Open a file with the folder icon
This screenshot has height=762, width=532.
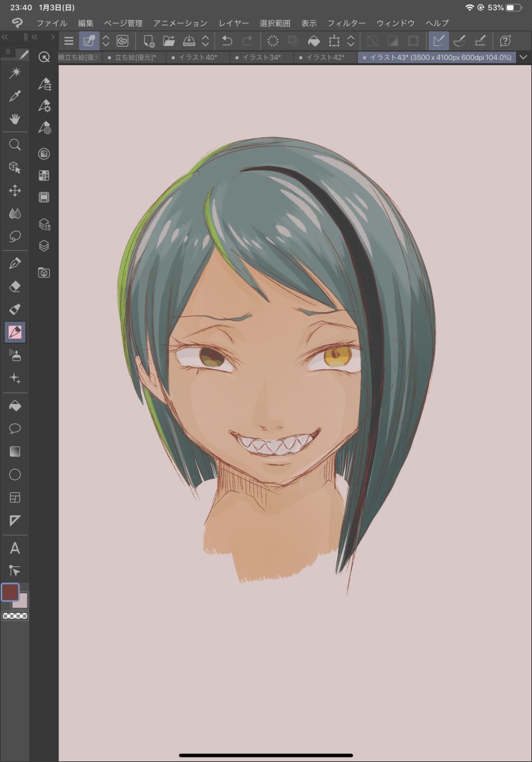(x=169, y=41)
